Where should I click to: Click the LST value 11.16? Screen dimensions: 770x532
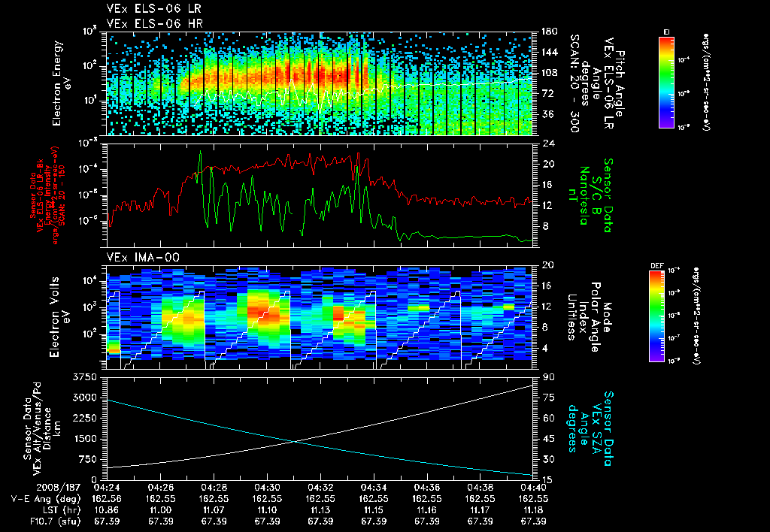tap(427, 510)
